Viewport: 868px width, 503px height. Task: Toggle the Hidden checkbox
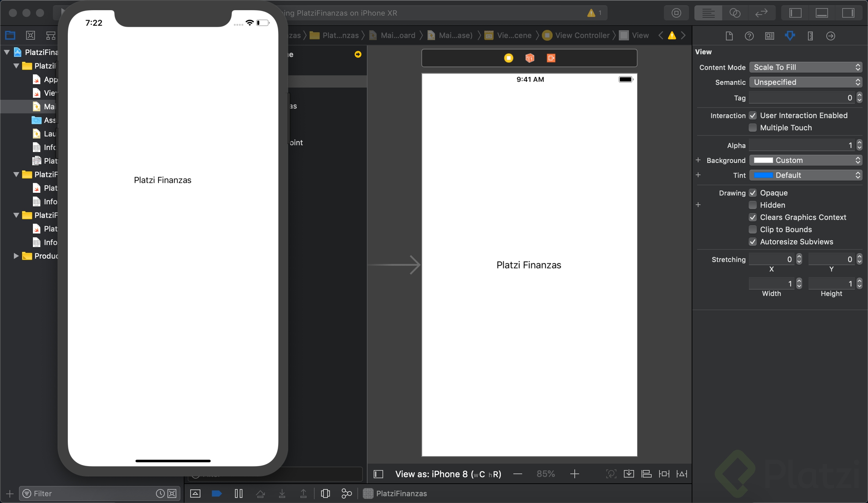click(x=753, y=205)
